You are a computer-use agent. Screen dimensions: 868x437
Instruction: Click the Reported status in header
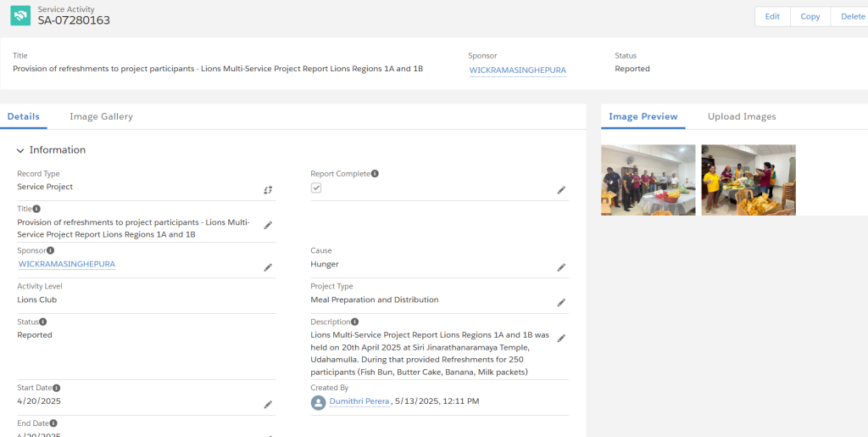click(x=632, y=69)
